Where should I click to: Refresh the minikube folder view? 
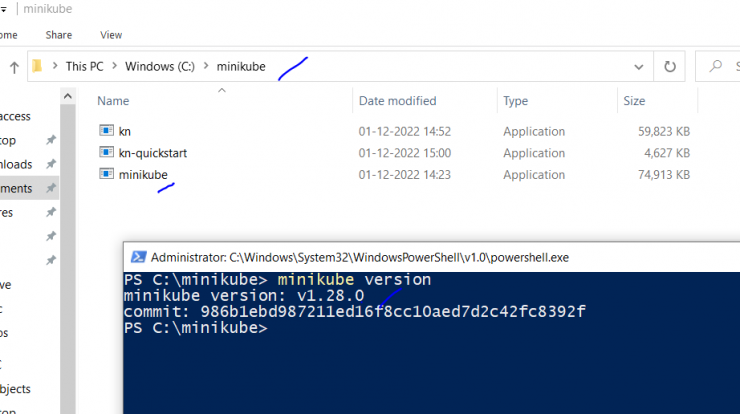coord(670,67)
